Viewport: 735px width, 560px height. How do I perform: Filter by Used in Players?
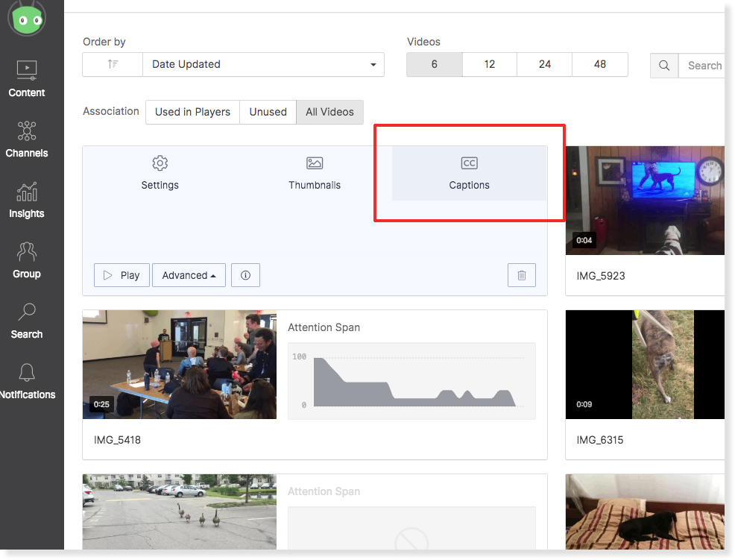click(x=192, y=112)
